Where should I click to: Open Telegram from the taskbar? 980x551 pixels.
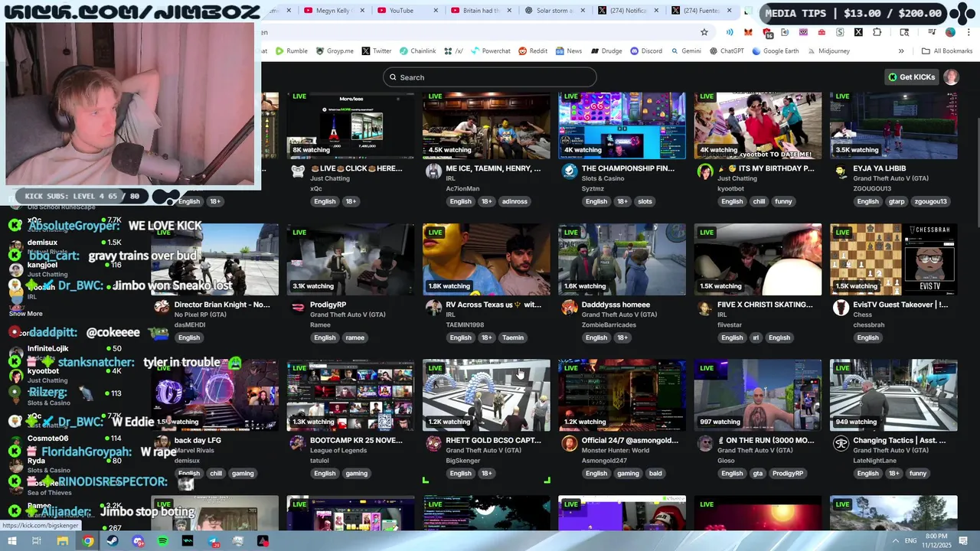tap(212, 541)
